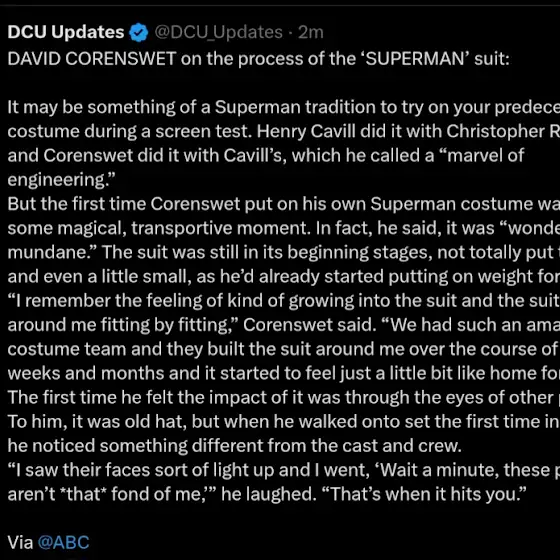Click the line starting 'It may be something'

pos(284,107)
